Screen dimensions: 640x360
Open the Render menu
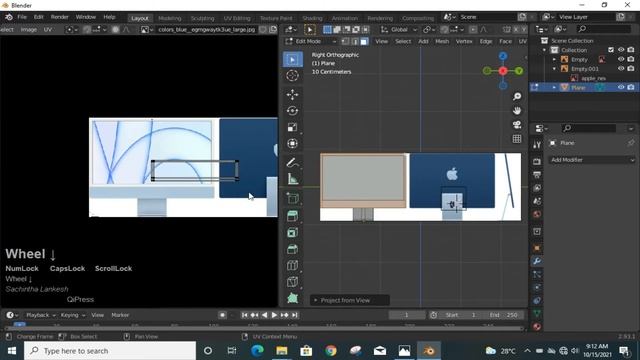point(59,17)
